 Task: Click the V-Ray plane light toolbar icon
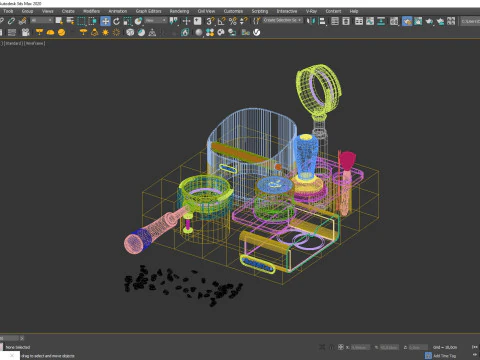pyautogui.click(x=39, y=32)
